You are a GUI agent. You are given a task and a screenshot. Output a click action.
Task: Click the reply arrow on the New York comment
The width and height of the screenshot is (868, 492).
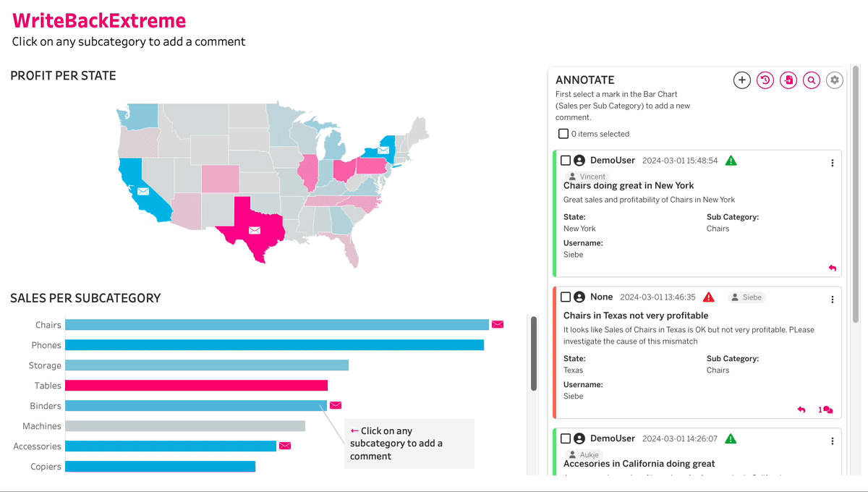click(x=831, y=267)
